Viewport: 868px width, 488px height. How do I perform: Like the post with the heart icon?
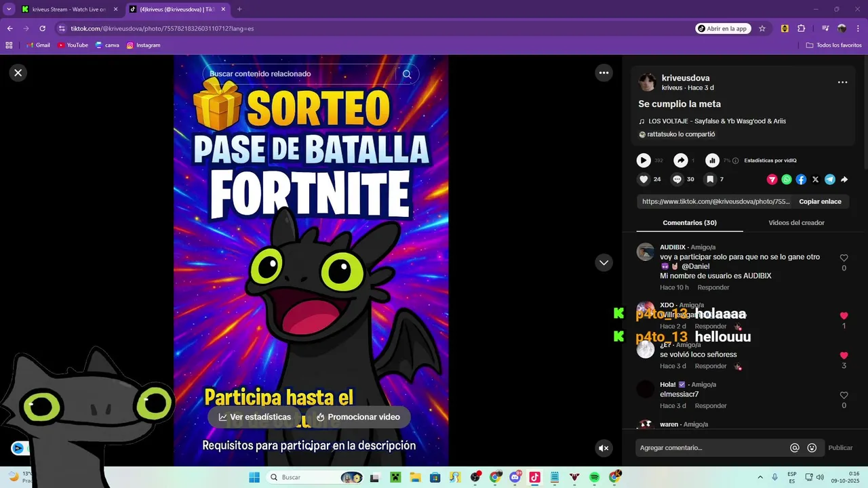pyautogui.click(x=644, y=180)
